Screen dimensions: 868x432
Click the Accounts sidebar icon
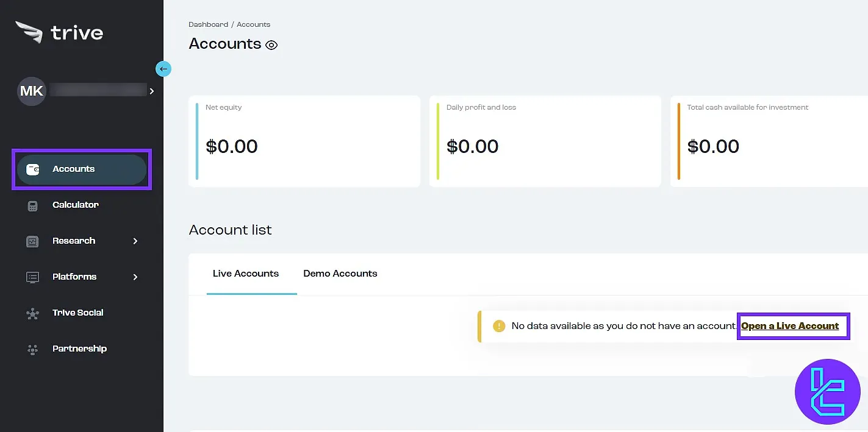point(32,169)
